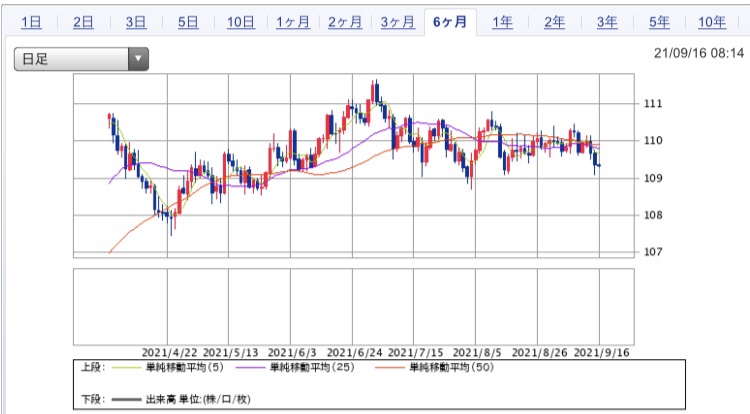Screen dimensions: 750x414
Task: Open the 2年 chart range
Action: (554, 22)
